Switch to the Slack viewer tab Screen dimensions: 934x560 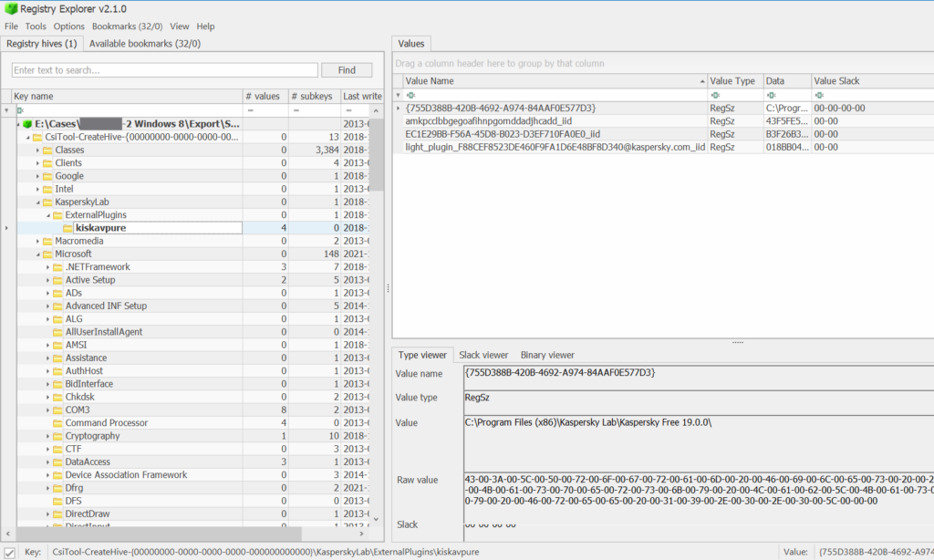pos(483,355)
